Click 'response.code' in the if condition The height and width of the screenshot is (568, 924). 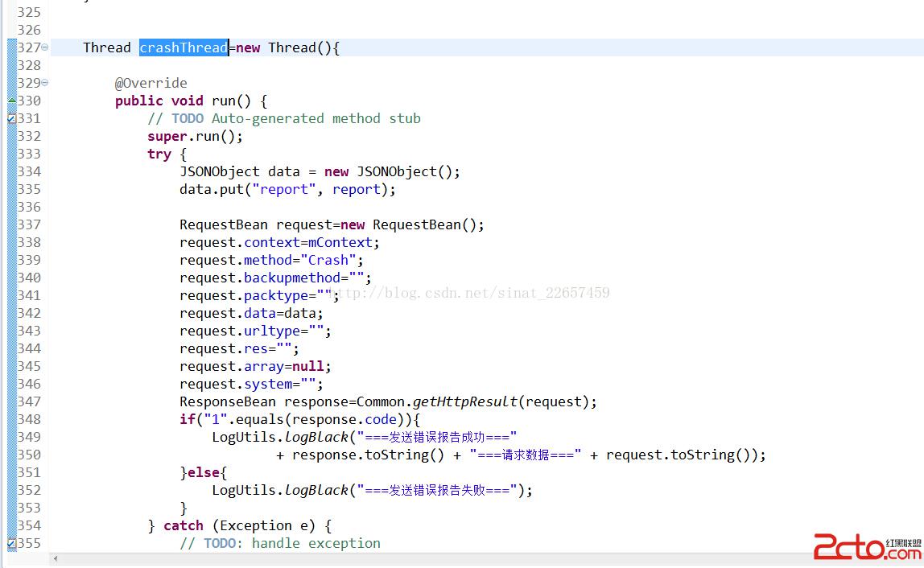(344, 419)
